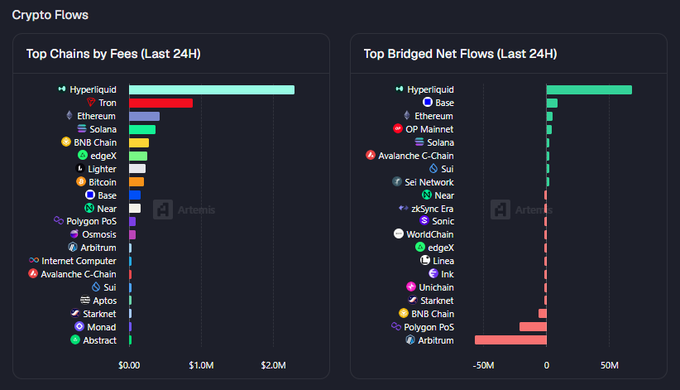Click the Base icon in Fees chart
The image size is (680, 390).
click(x=90, y=195)
